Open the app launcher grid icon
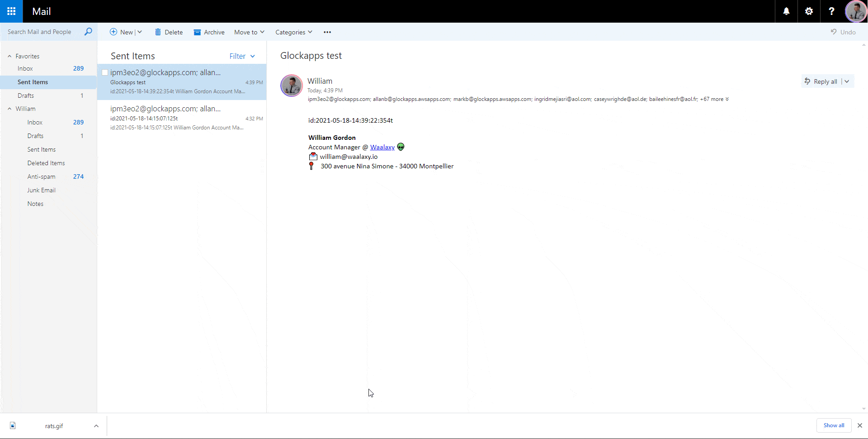The width and height of the screenshot is (868, 439). pos(11,11)
